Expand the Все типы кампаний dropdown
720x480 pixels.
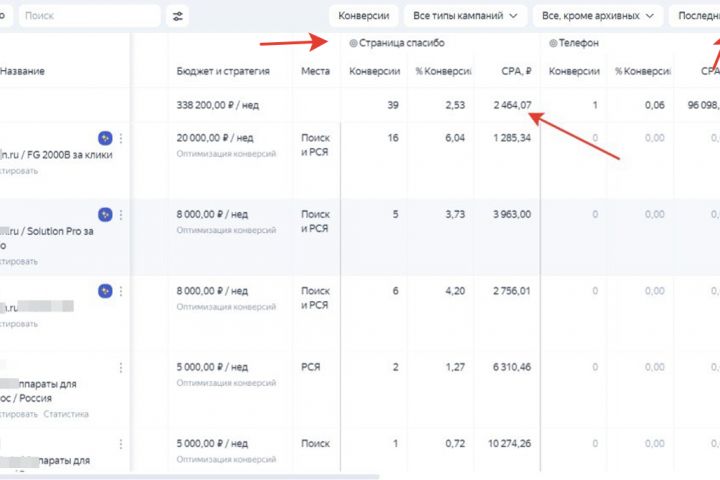[465, 16]
